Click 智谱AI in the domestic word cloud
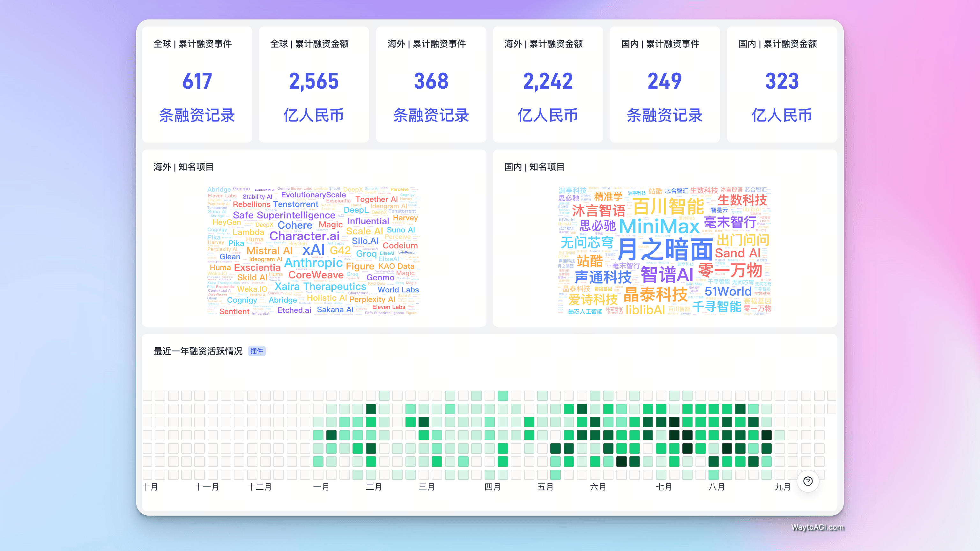Image resolution: width=980 pixels, height=551 pixels. (x=667, y=274)
